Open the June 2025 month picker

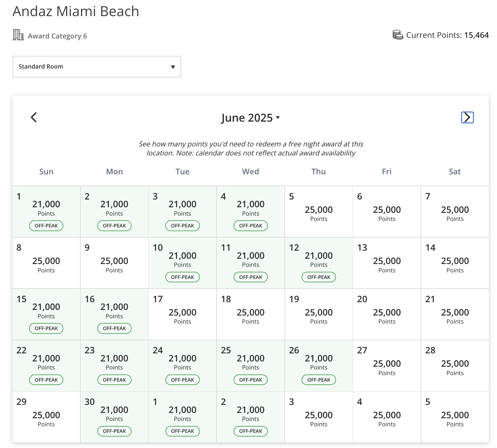click(251, 118)
